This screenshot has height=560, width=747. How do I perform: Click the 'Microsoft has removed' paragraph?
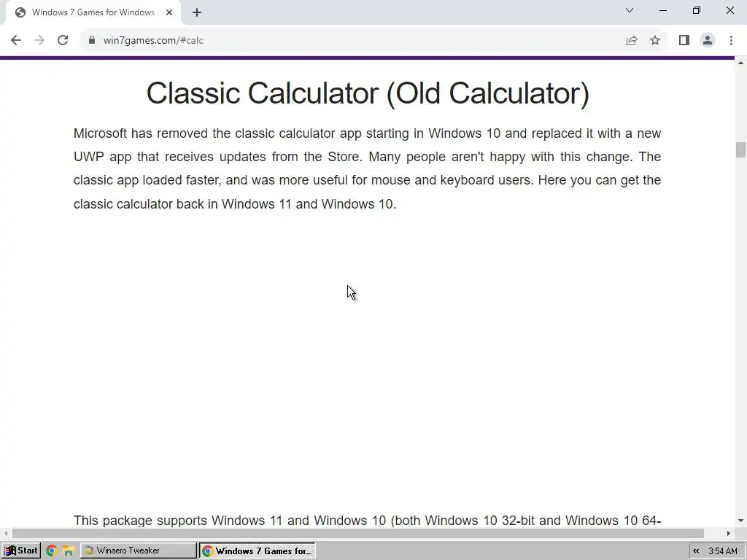coord(368,168)
